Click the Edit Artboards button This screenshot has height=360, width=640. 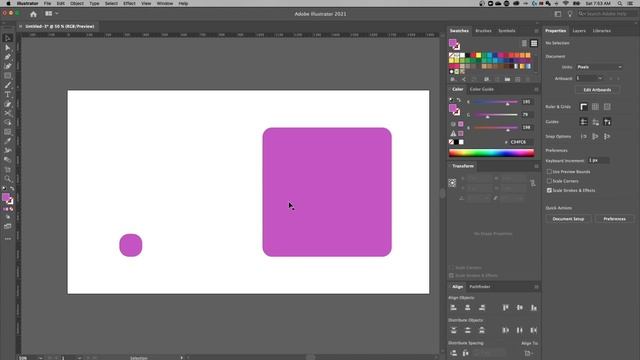[x=597, y=90]
